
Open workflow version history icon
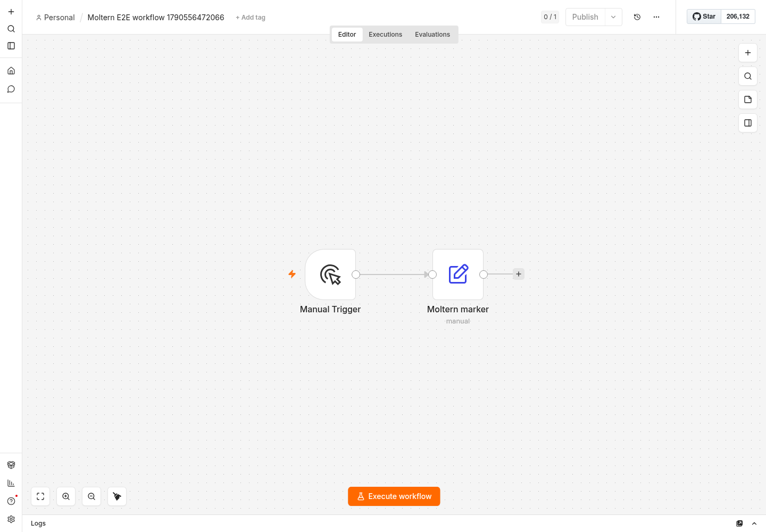[x=637, y=17]
